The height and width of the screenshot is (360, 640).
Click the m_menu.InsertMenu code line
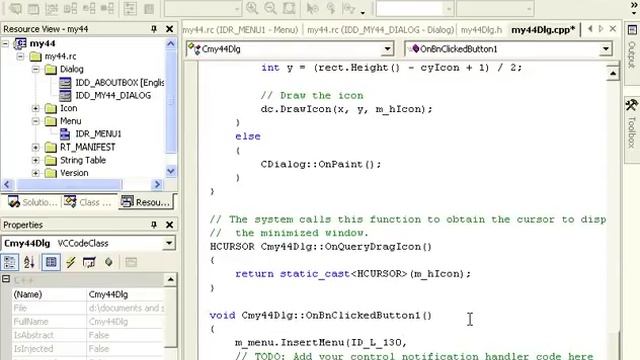click(321, 342)
